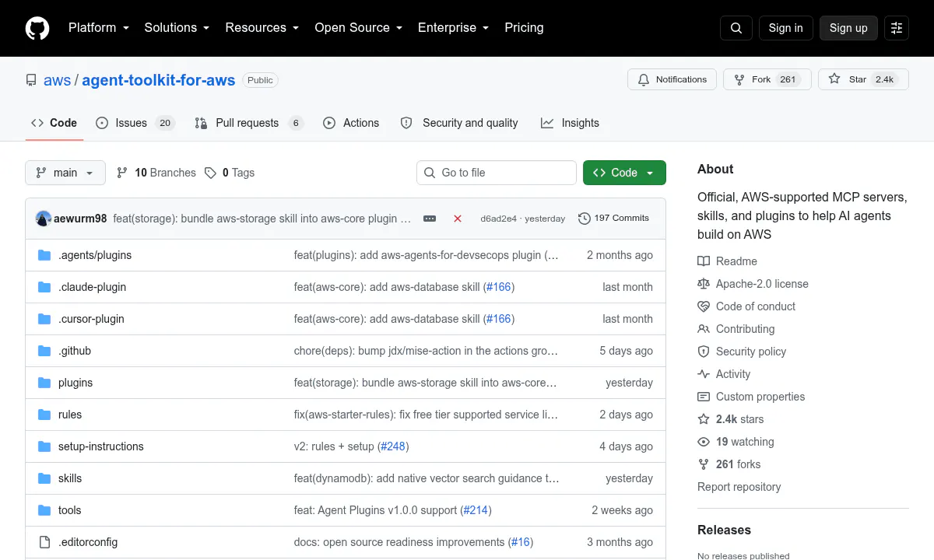934x560 pixels.
Task: Open the Actions tab
Action: [351, 123]
